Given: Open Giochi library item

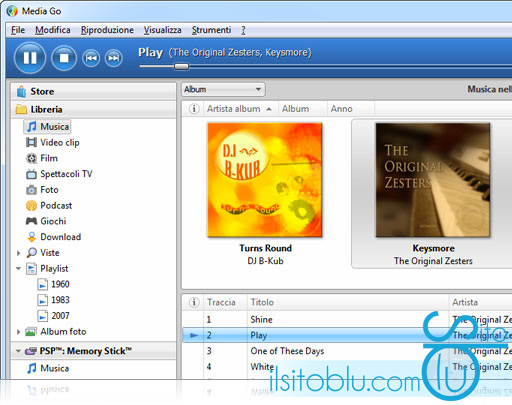Looking at the screenshot, I should point(46,221).
